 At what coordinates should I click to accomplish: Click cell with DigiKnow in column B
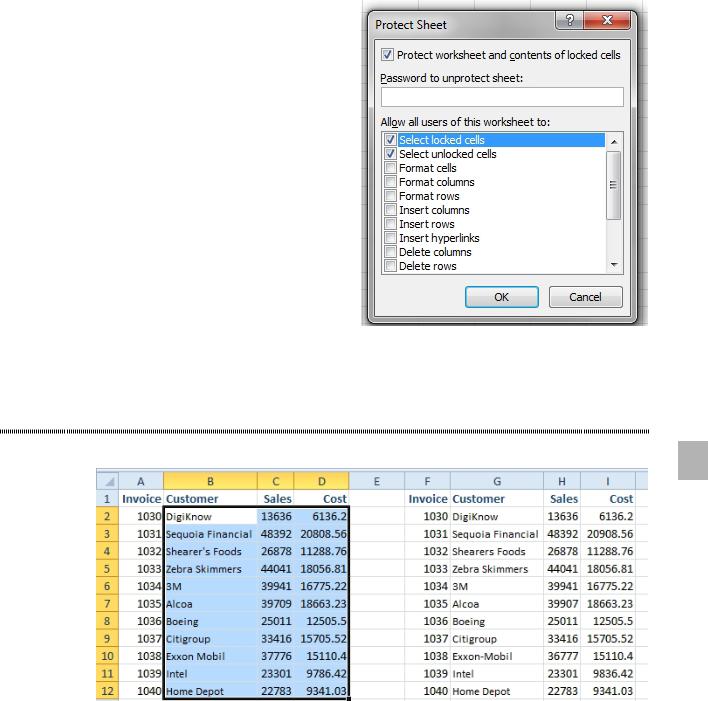point(210,516)
